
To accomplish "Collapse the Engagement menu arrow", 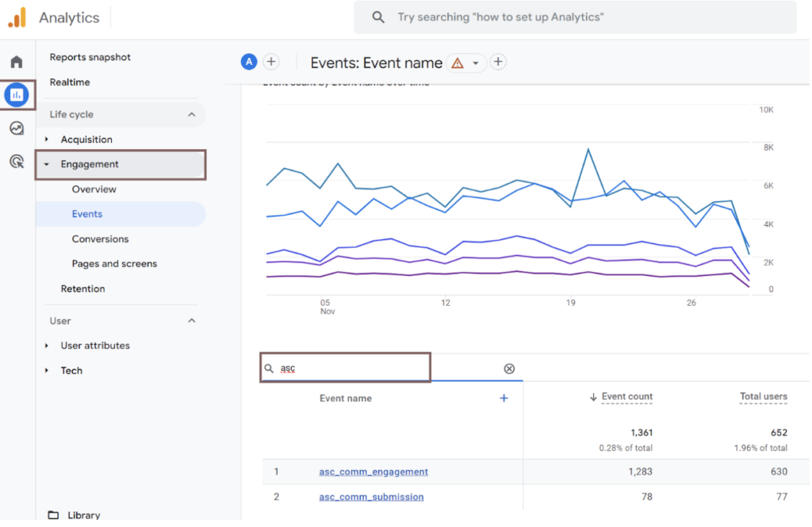I will pos(47,164).
